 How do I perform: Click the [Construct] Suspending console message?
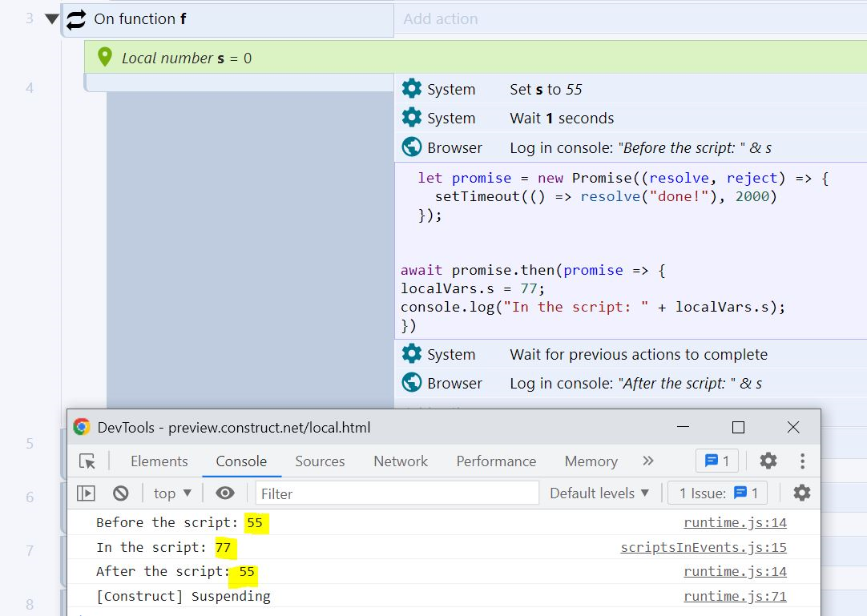tap(183, 596)
